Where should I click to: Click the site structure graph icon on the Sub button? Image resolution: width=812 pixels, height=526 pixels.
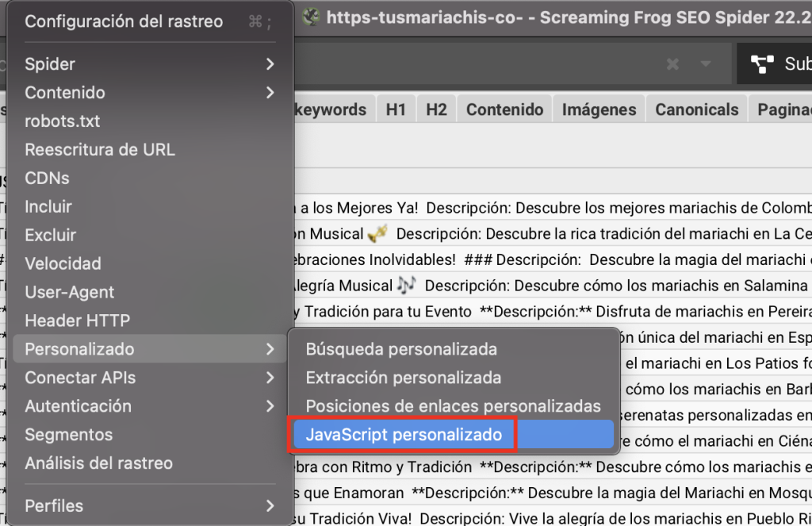coord(763,63)
